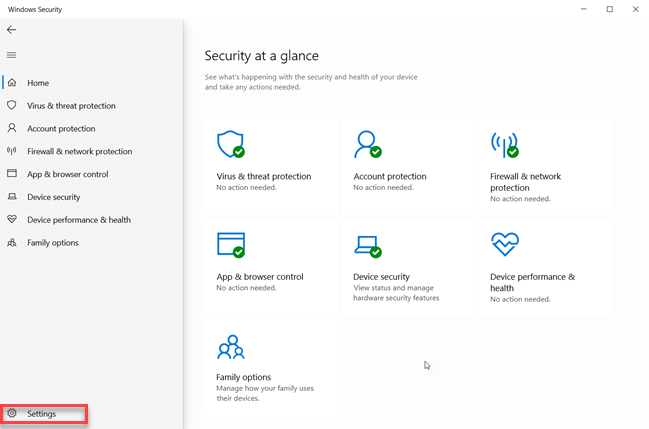Toggle the hamburger navigation menu
The image size is (649, 429).
pyautogui.click(x=12, y=55)
